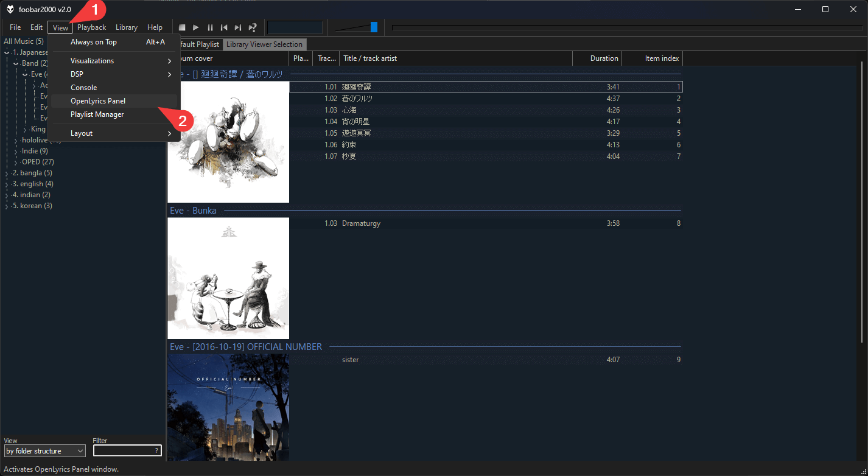Choose Playlist Manager in the menu
868x476 pixels.
coord(97,114)
